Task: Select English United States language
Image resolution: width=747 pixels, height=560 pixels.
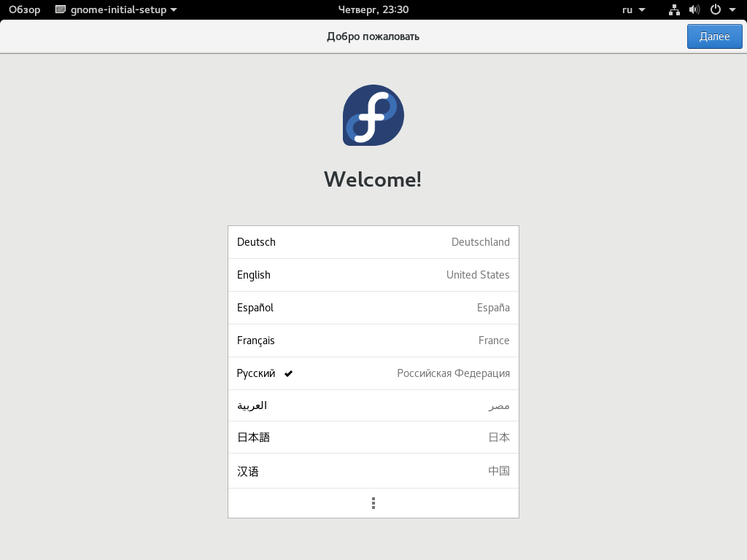Action: (x=373, y=275)
